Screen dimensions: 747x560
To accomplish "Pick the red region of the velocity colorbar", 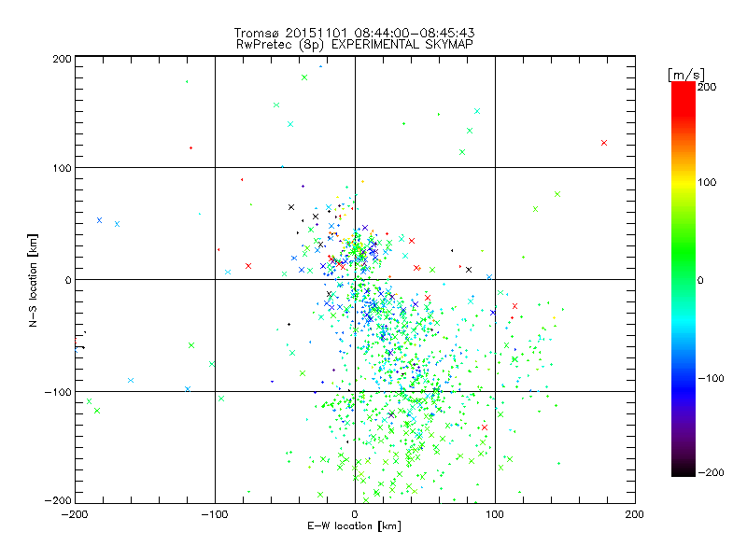I will (684, 98).
